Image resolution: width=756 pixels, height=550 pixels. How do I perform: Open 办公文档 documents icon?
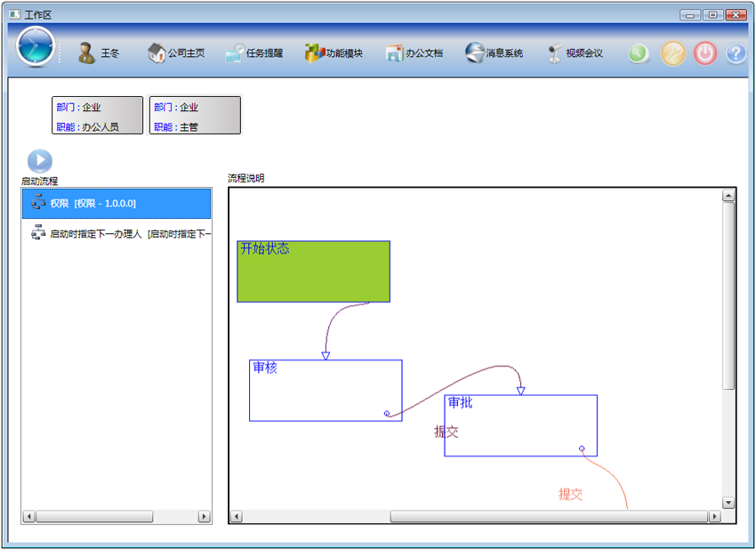394,53
